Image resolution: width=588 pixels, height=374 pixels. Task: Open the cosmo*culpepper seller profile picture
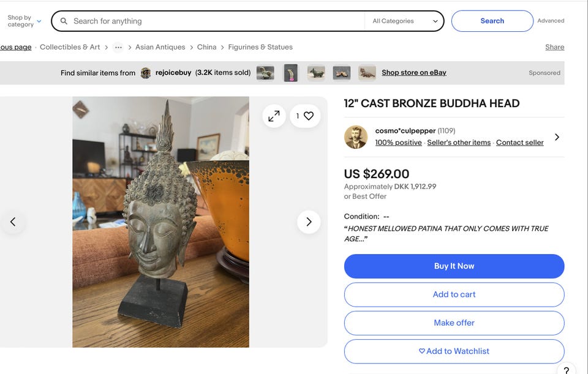coord(356,137)
